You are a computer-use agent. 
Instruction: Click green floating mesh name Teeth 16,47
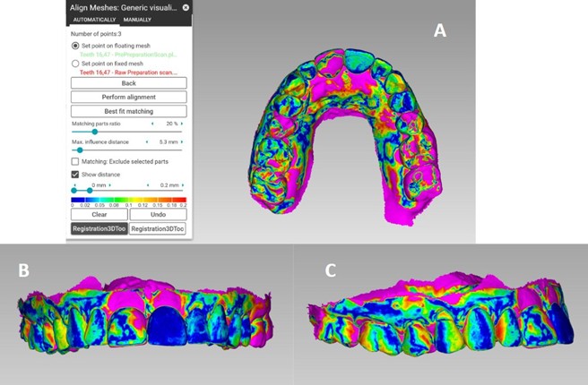click(128, 55)
